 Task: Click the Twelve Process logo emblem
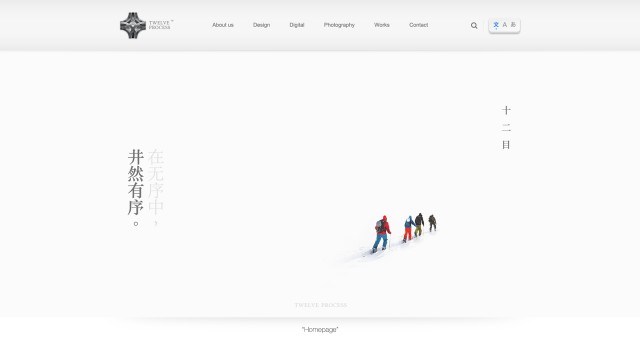click(133, 25)
